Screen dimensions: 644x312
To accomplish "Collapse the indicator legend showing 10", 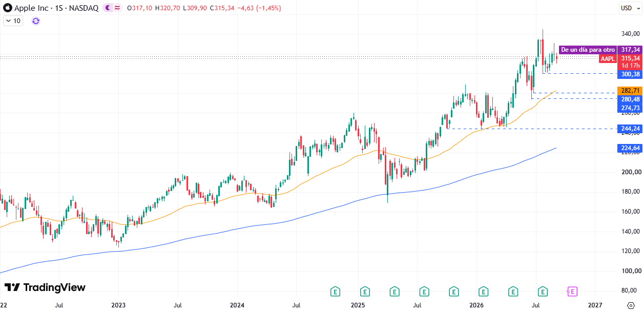I will (x=13, y=21).
